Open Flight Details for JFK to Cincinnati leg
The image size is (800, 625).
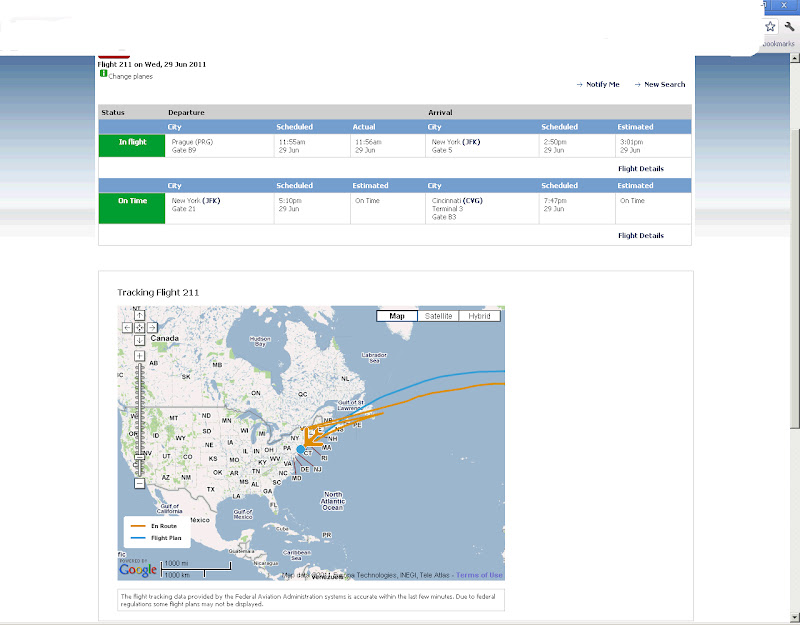(x=641, y=235)
